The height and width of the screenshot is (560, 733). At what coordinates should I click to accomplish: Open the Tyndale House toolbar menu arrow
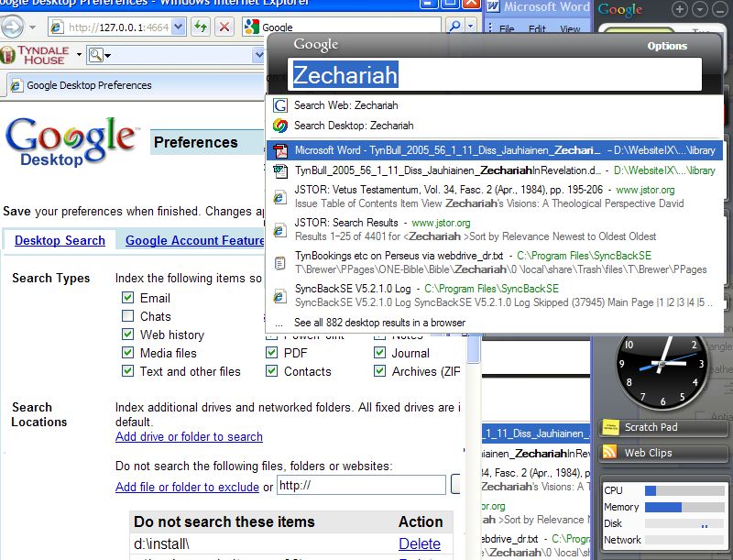(79, 55)
